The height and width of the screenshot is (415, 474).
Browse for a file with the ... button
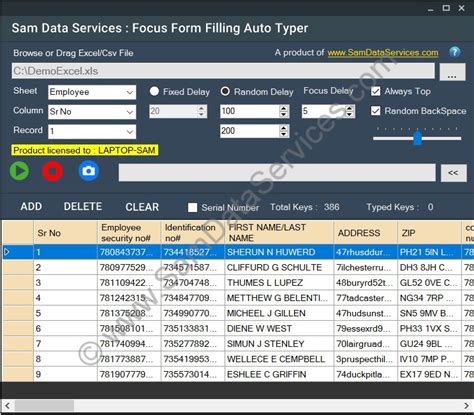click(x=452, y=72)
